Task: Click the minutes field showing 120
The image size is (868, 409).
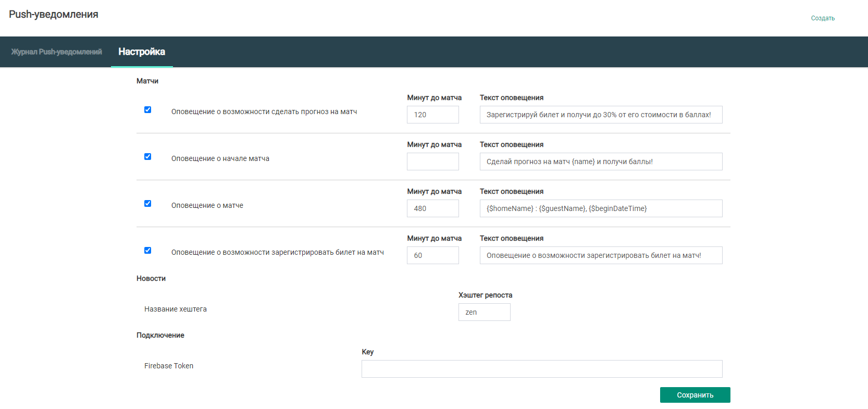Action: [x=432, y=115]
